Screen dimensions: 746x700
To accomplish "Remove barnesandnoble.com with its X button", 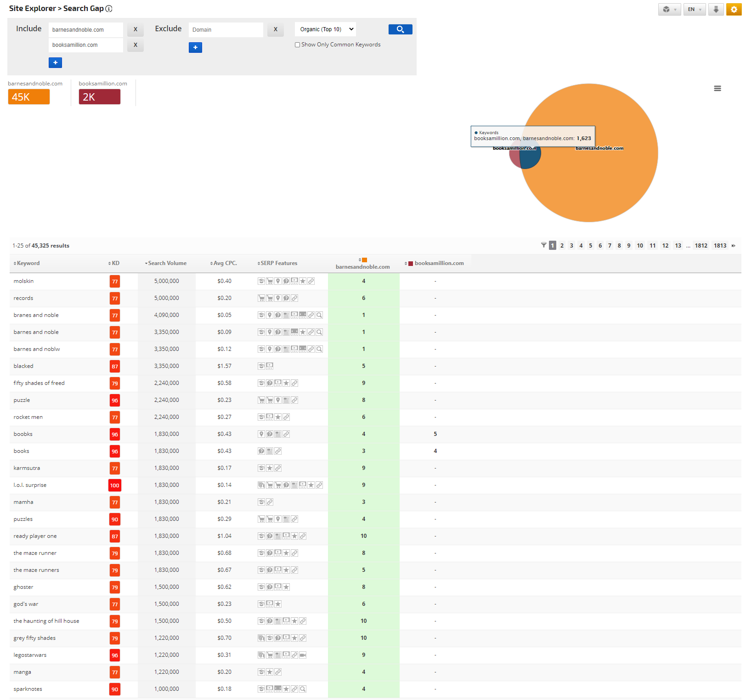I will pos(135,29).
